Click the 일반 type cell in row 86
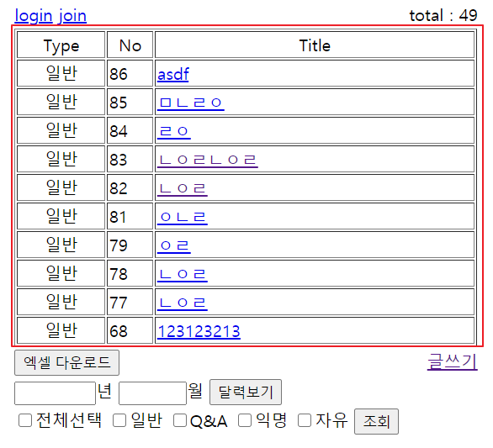 pyautogui.click(x=61, y=73)
